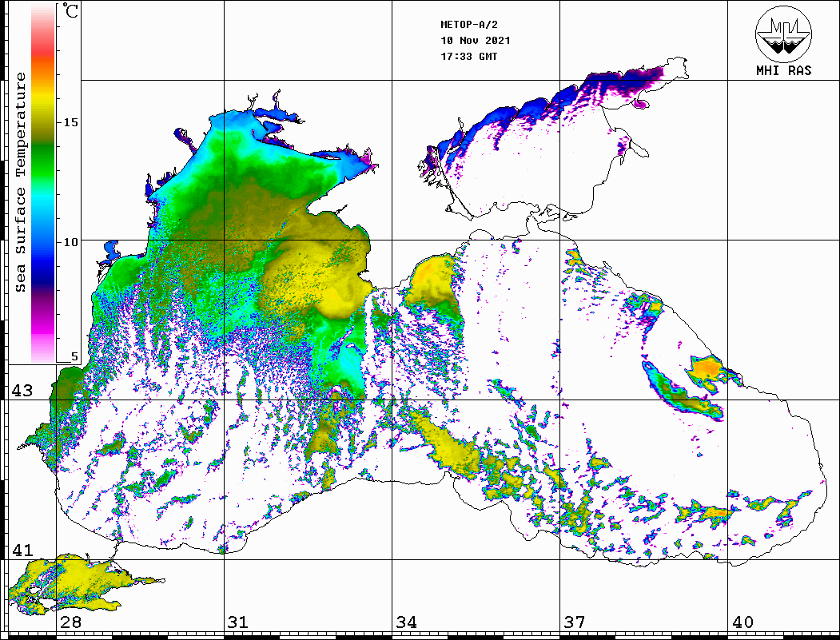Click the '15' tick on temperature scale
Screen dimensions: 840x640
70,122
